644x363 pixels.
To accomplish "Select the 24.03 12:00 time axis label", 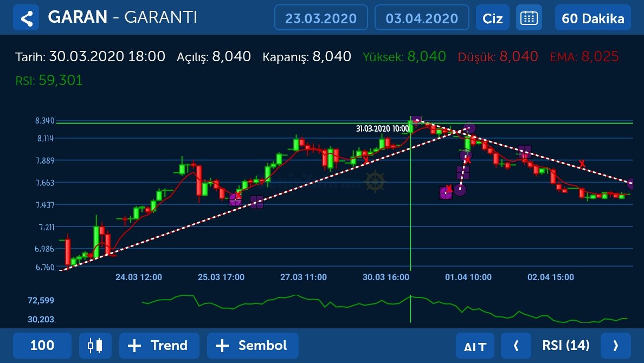I will coord(138,277).
